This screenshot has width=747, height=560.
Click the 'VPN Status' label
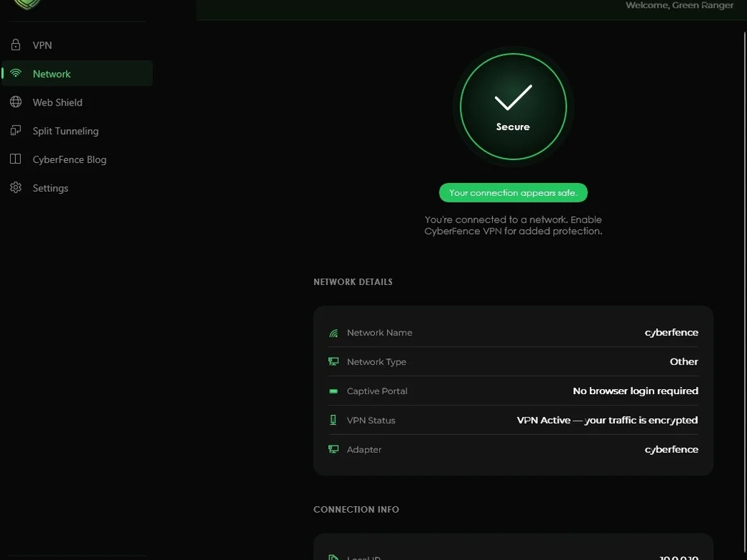click(x=371, y=421)
